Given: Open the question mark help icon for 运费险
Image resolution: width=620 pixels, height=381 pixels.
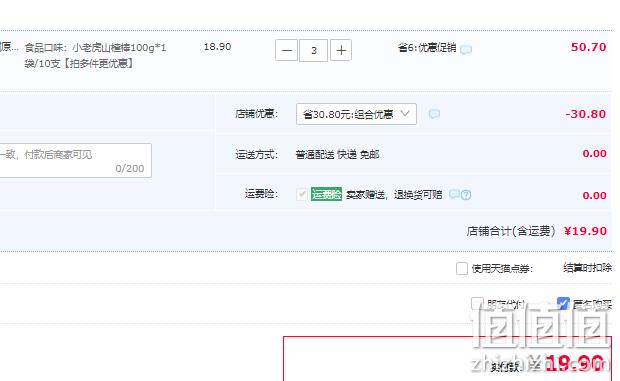Looking at the screenshot, I should click(466, 195).
